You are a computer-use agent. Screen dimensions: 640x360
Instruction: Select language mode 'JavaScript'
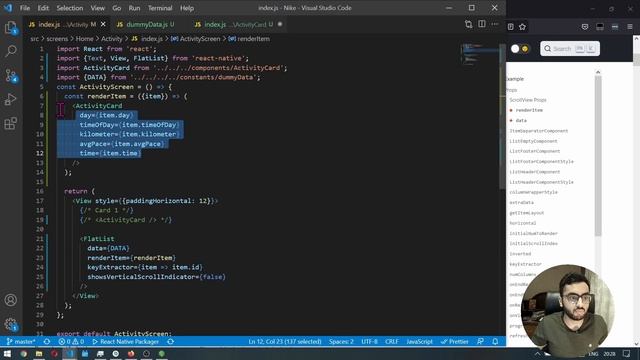[x=419, y=342]
